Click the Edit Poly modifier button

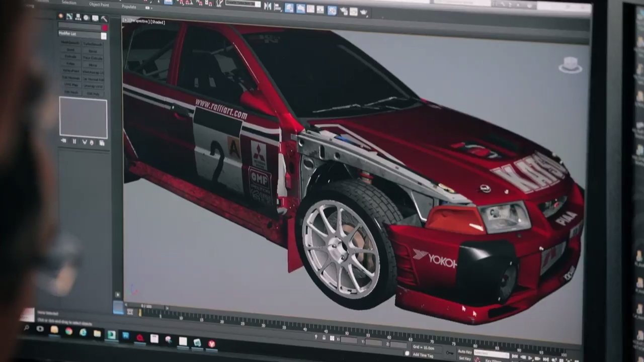(93, 94)
